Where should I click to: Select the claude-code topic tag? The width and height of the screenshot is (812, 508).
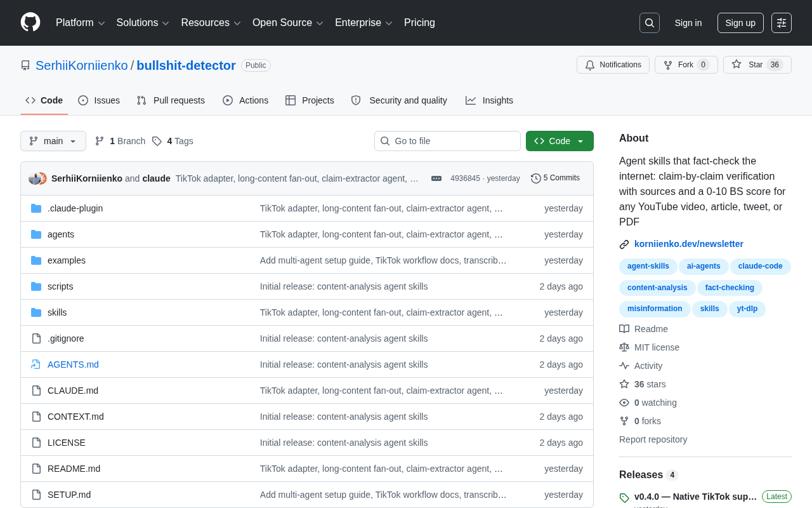point(761,267)
